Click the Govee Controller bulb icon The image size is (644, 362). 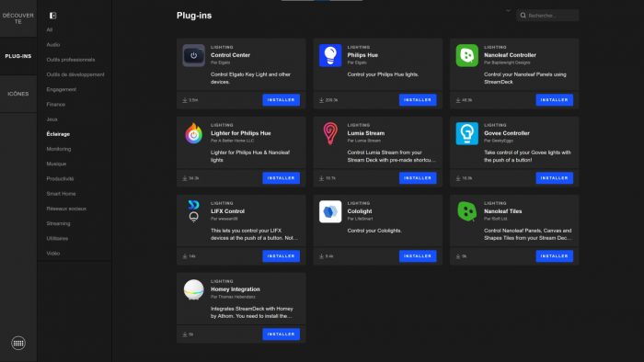pos(467,133)
